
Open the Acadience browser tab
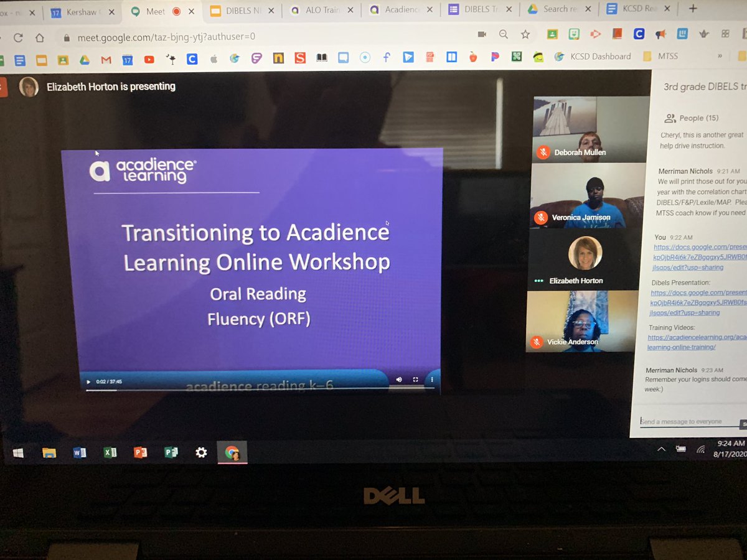pos(400,9)
